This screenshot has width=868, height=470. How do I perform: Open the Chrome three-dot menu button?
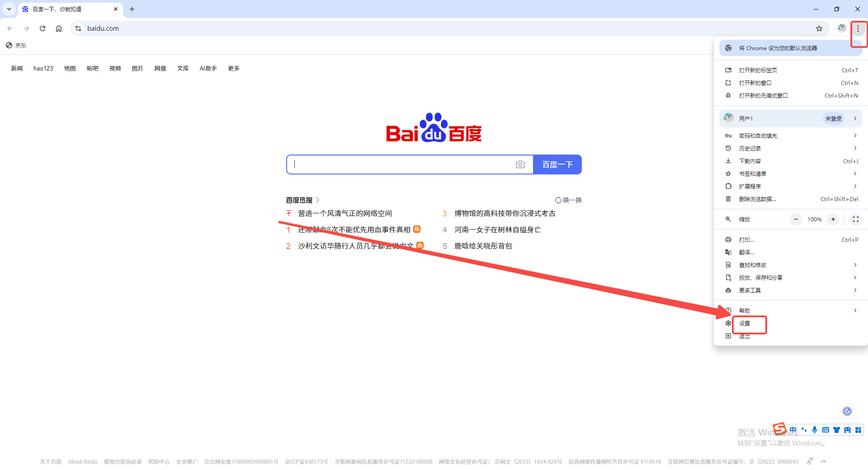[x=858, y=28]
